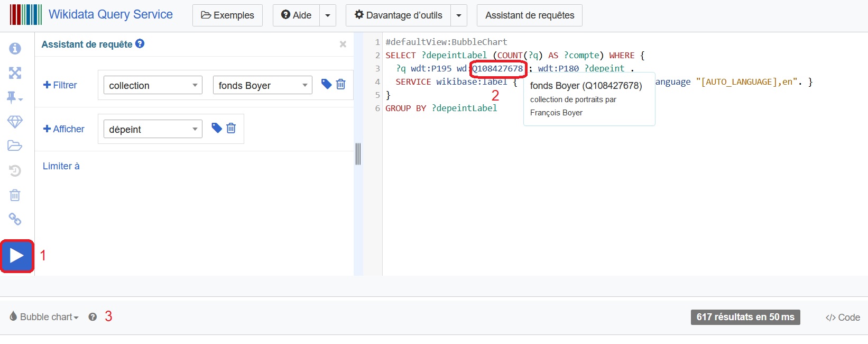This screenshot has height=344, width=868.
Task: Toggle fullscreen editor with the expand-arrows icon
Action: (15, 73)
